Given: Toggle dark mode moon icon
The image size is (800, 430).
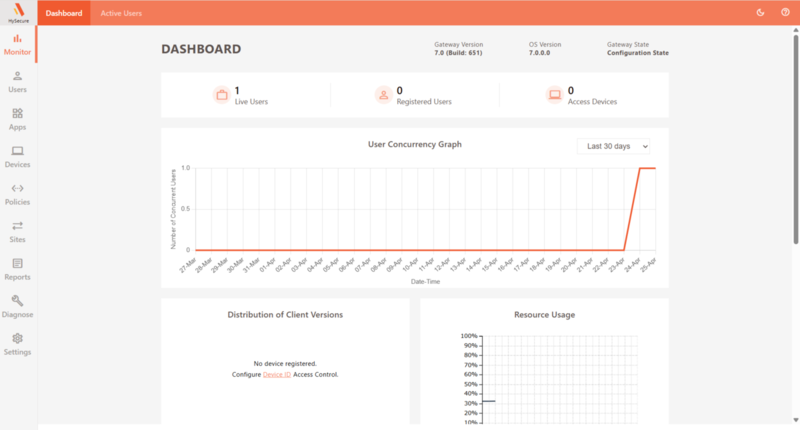Looking at the screenshot, I should (760, 13).
